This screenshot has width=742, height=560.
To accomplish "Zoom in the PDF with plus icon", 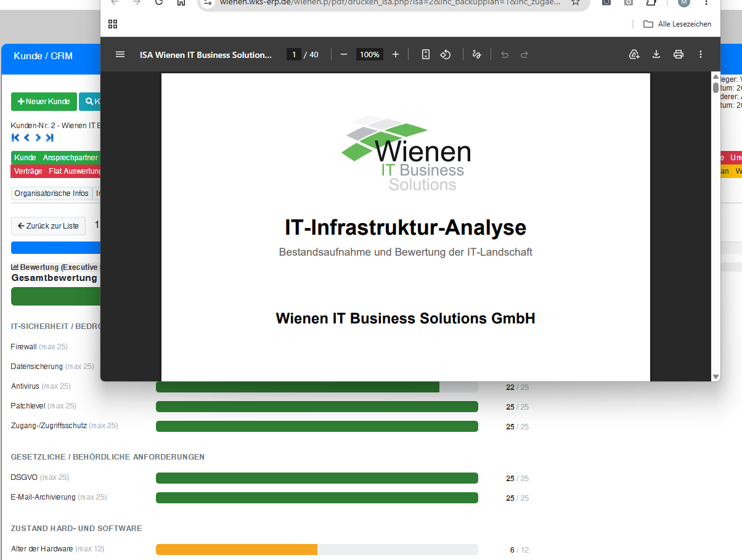I will point(396,54).
